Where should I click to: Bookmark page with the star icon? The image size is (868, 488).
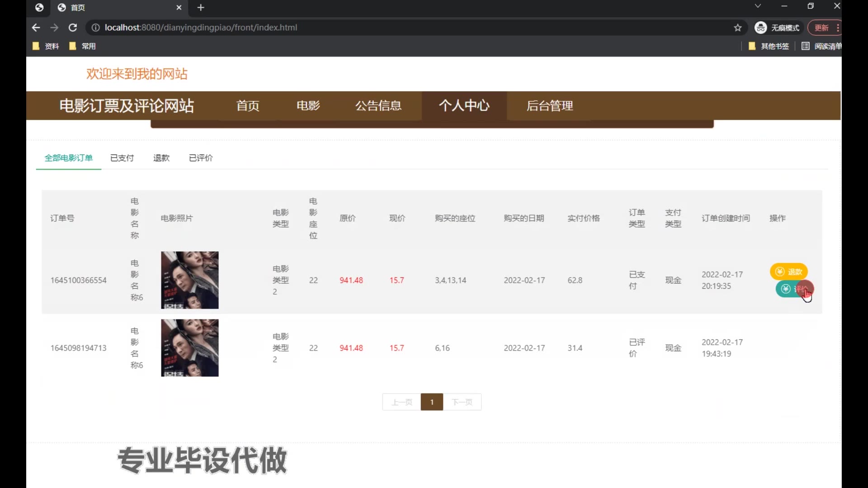(738, 28)
